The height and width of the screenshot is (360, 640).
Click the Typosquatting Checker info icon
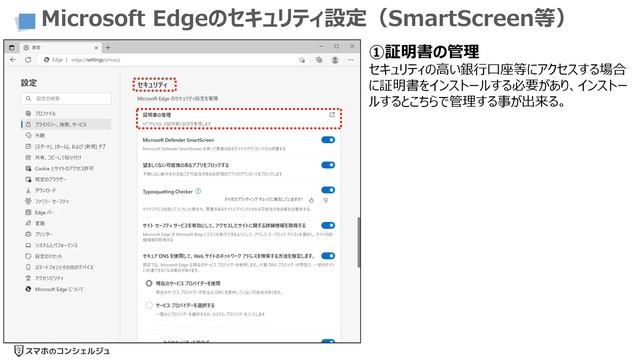[198, 191]
